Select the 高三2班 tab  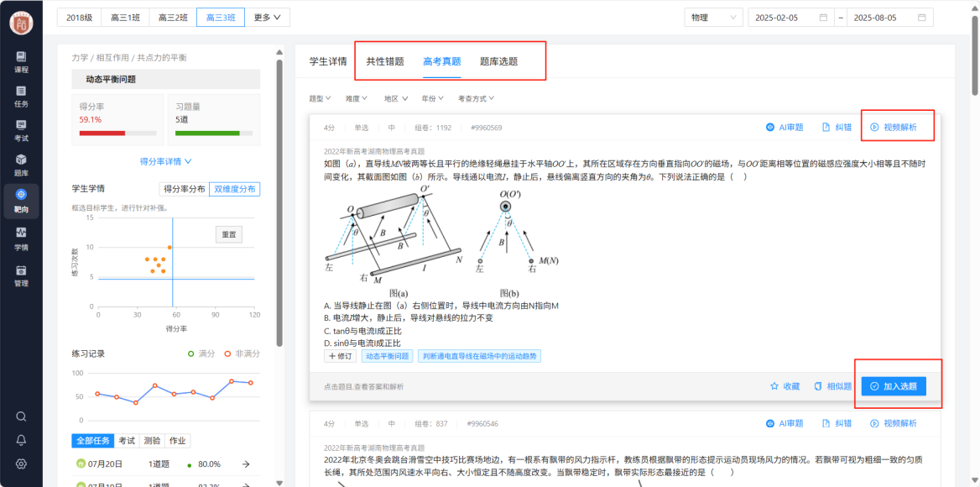173,18
